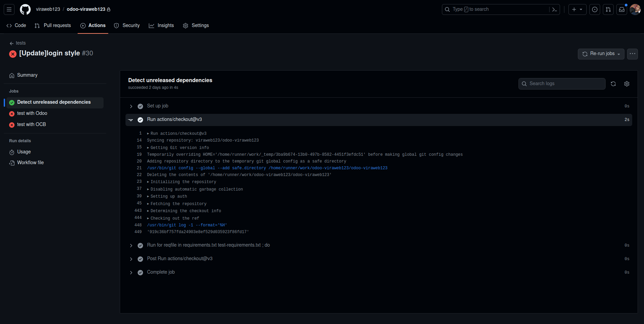Expand the Initializing the repository log group
The height and width of the screenshot is (324, 644).
pos(181,182)
